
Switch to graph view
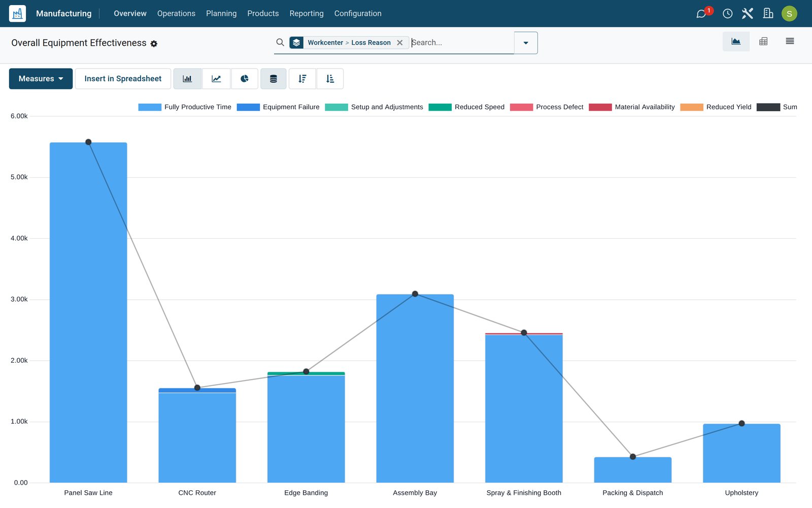click(x=736, y=41)
